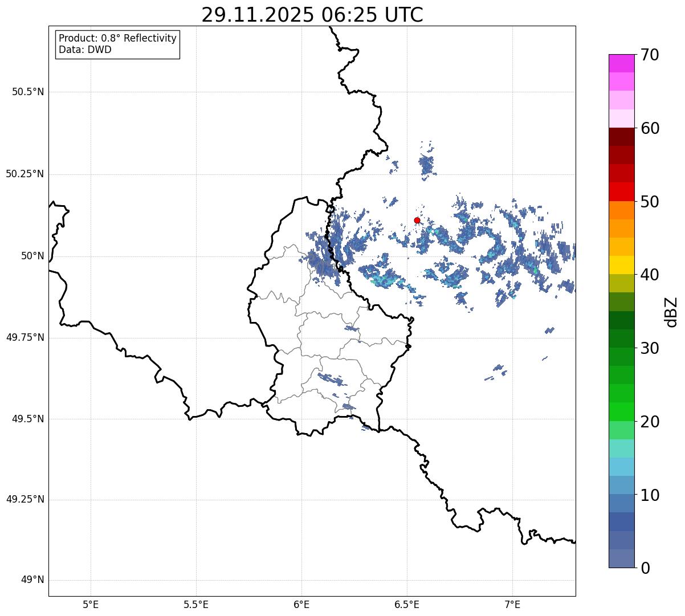Click the 'dBZ' colorbar axis label
The width and height of the screenshot is (685, 616).
(671, 311)
